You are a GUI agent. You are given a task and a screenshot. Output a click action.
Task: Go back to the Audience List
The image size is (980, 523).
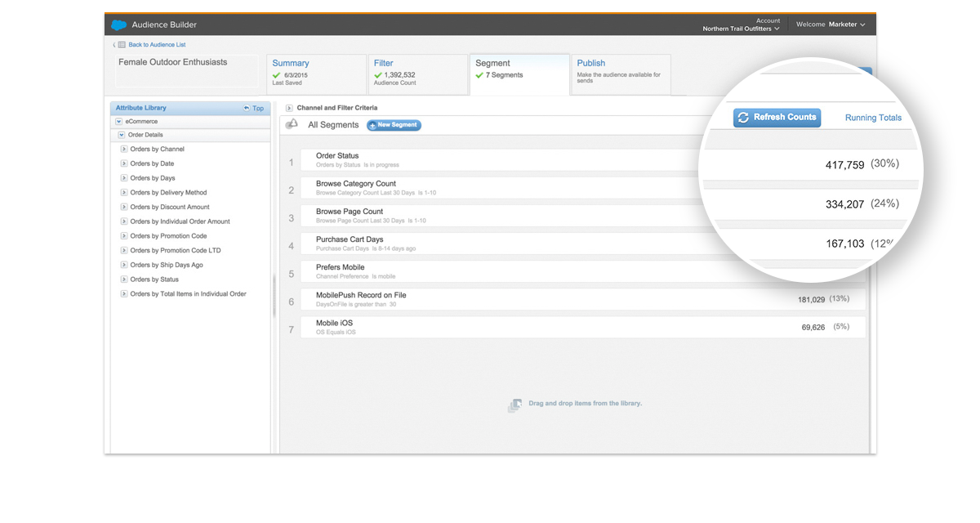pyautogui.click(x=157, y=45)
